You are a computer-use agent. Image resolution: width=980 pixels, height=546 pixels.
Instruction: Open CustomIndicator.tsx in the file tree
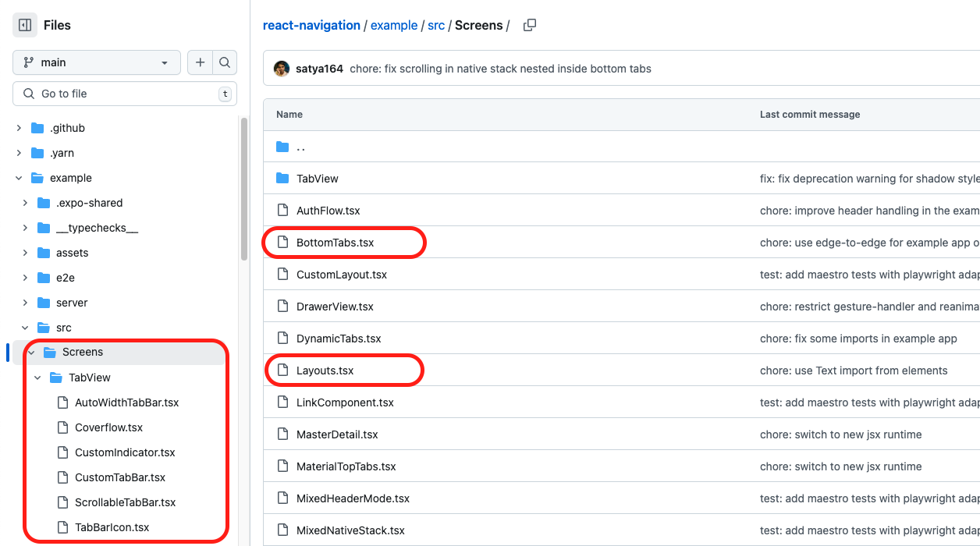tap(125, 452)
